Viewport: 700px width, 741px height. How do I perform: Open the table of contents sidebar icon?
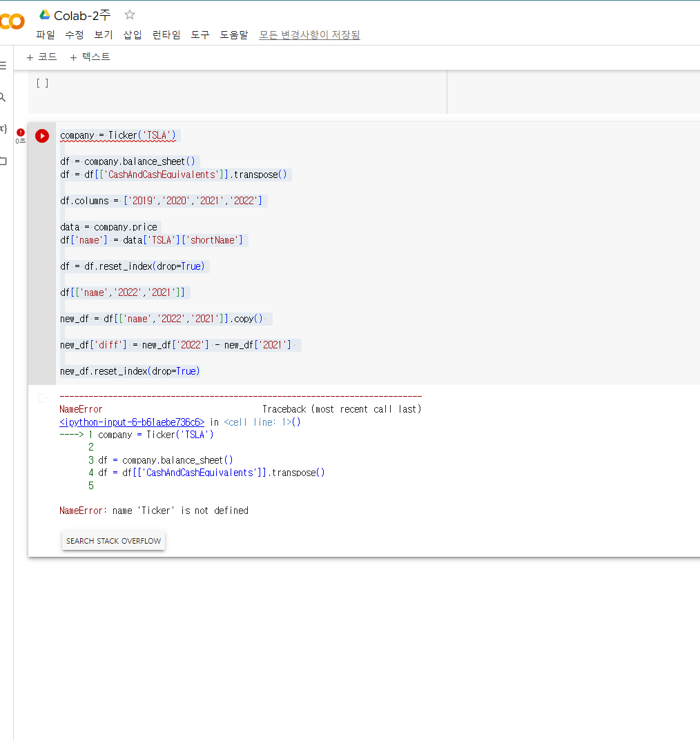(x=3, y=66)
